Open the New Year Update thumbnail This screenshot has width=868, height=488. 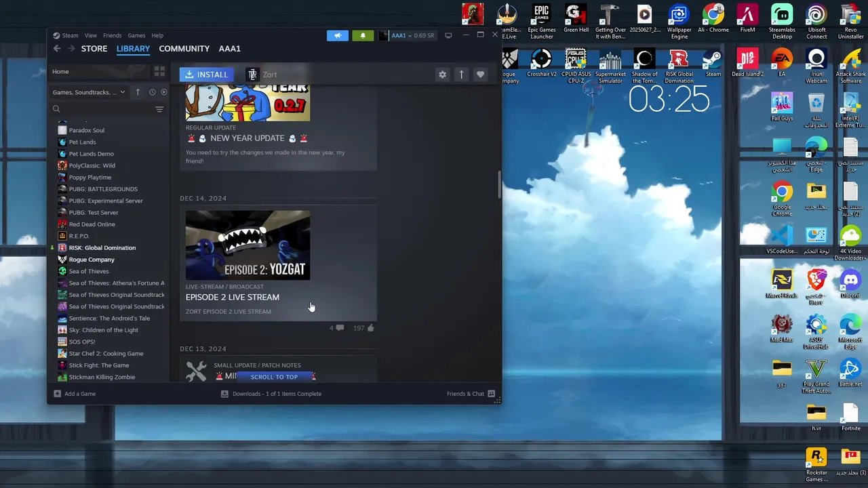248,102
